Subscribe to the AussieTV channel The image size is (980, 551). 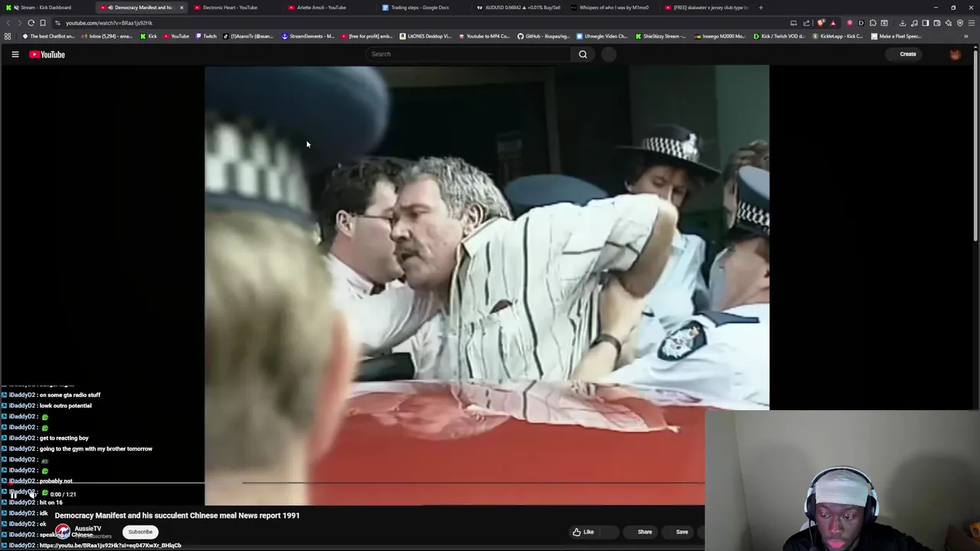tap(140, 532)
